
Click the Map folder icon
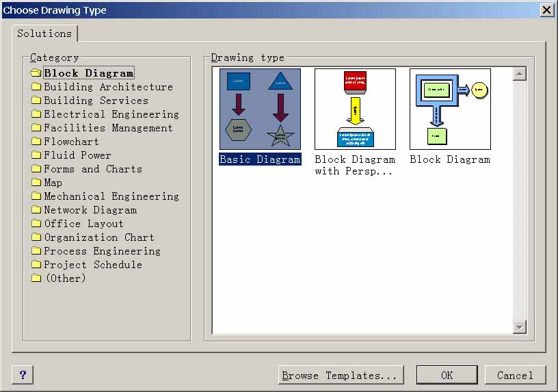[x=36, y=183]
